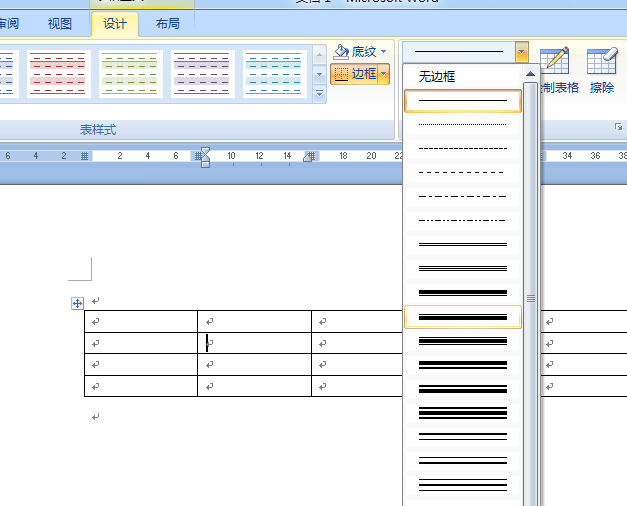Select the double line style

coord(463,244)
